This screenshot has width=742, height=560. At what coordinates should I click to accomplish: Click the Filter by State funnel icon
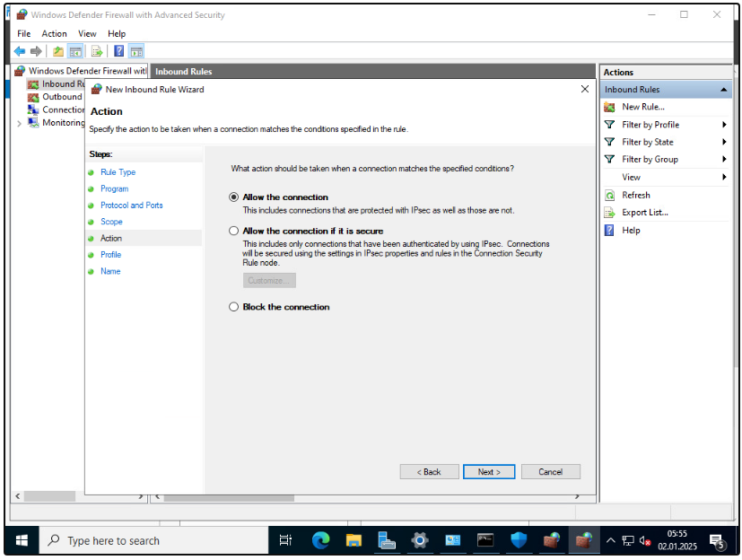click(x=609, y=142)
